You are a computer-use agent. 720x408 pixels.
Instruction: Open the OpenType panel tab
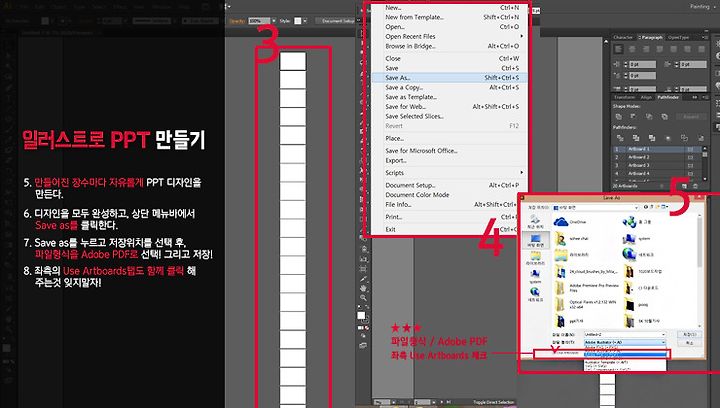(678, 37)
